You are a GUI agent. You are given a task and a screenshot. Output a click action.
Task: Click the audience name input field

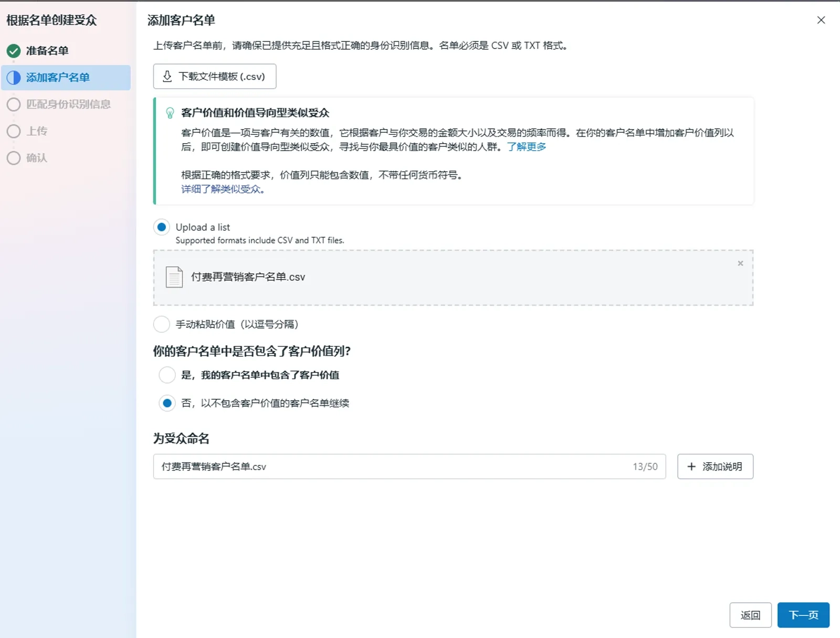409,466
